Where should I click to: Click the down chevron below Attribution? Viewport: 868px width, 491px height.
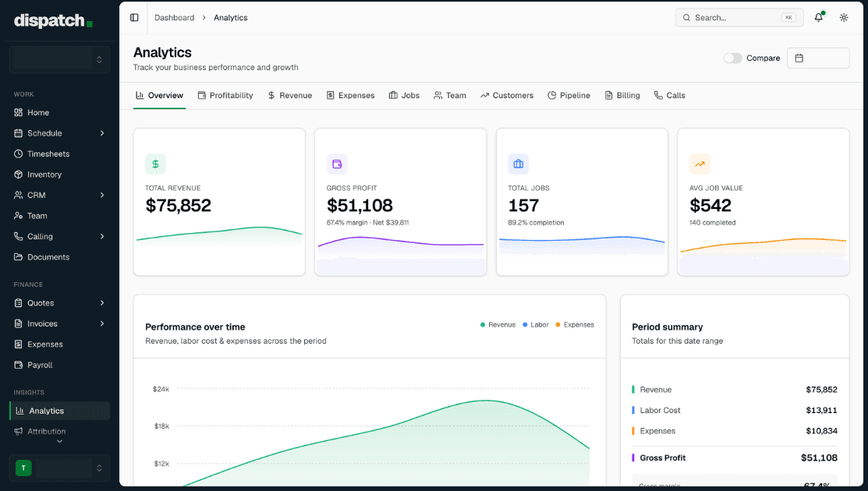click(60, 441)
